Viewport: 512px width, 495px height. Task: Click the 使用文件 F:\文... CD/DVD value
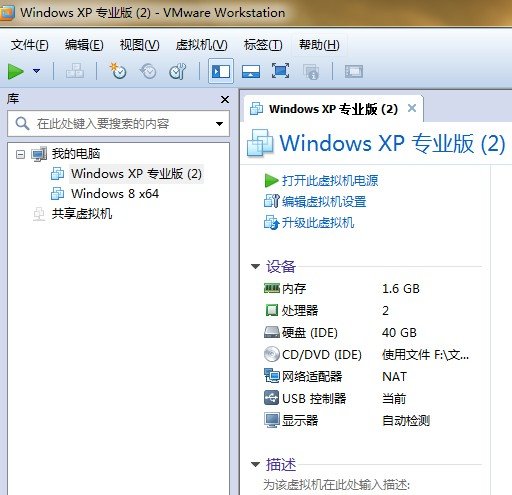[x=425, y=355]
